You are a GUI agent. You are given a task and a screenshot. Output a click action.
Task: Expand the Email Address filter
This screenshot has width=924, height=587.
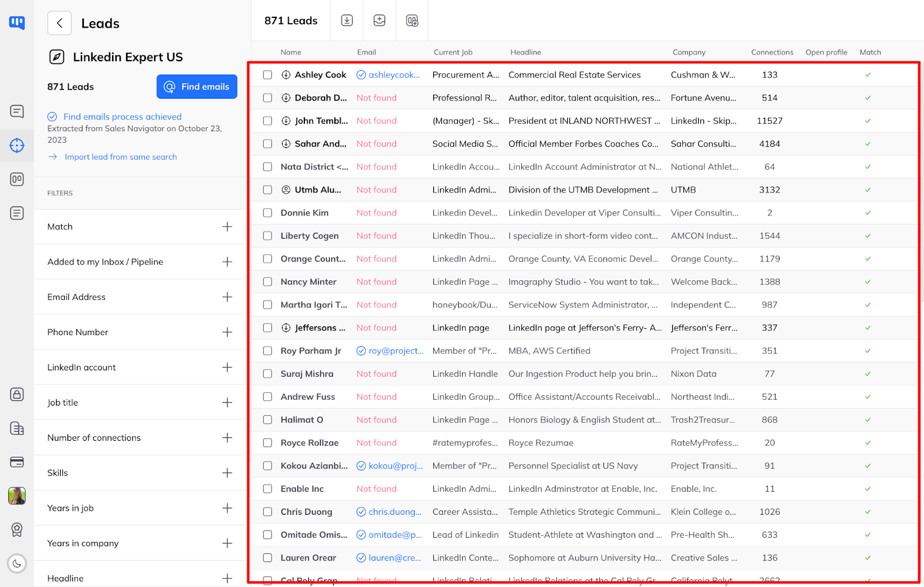[228, 297]
